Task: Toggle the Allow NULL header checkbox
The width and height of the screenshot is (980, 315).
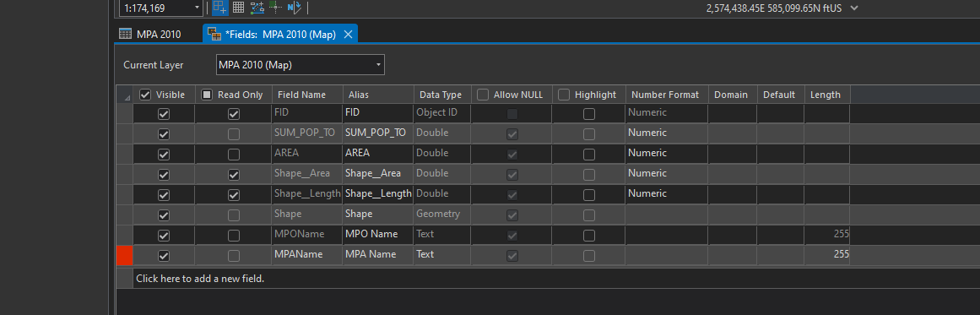Action: (x=483, y=95)
